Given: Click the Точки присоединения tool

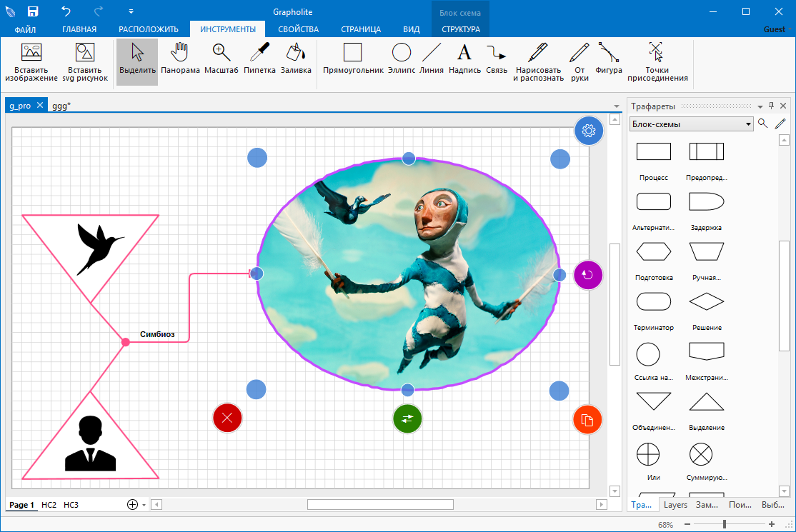Looking at the screenshot, I should tap(657, 63).
